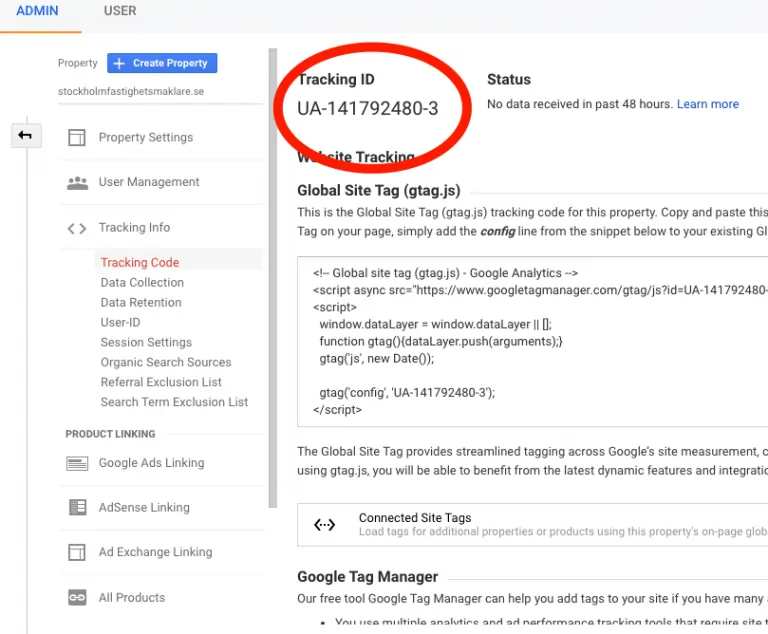Click the tracking ID UA-141792480-3 text
768x634 pixels.
[x=368, y=109]
